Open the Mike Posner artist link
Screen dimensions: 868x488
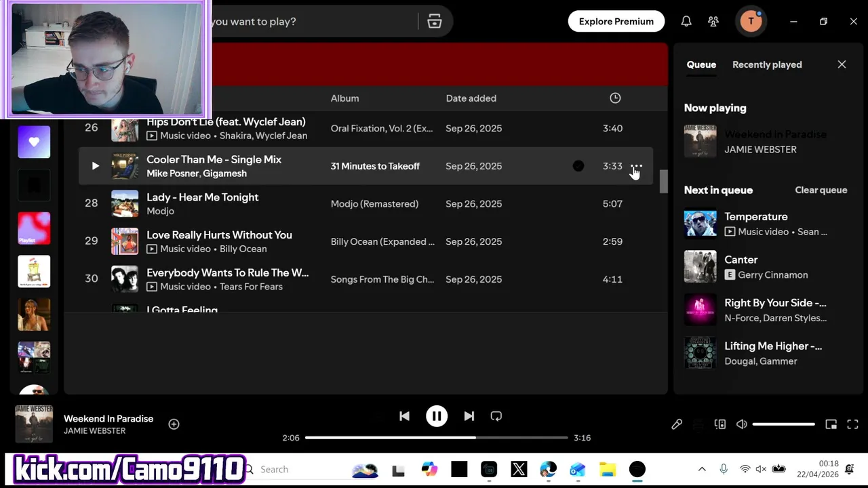click(x=172, y=174)
